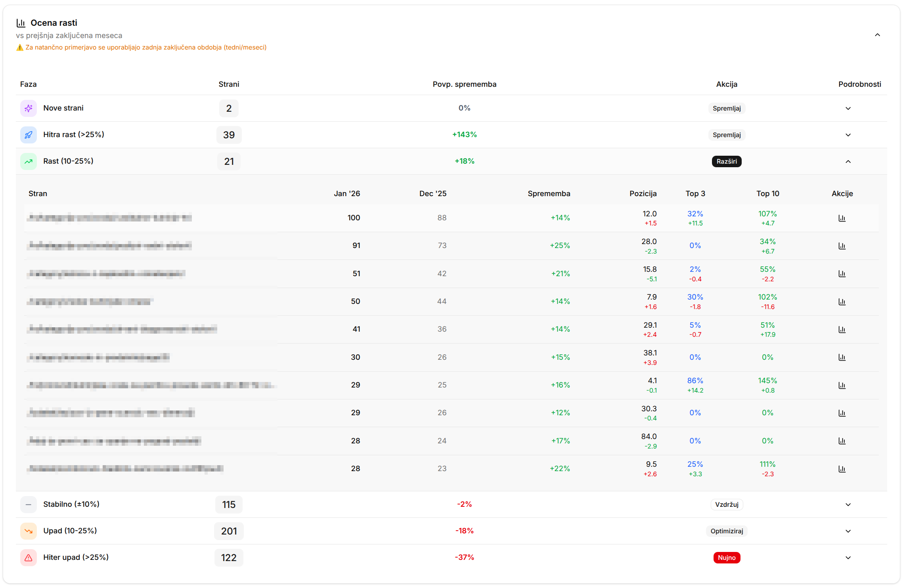
Task: Click the Optimiziraj action badge
Action: tap(726, 531)
